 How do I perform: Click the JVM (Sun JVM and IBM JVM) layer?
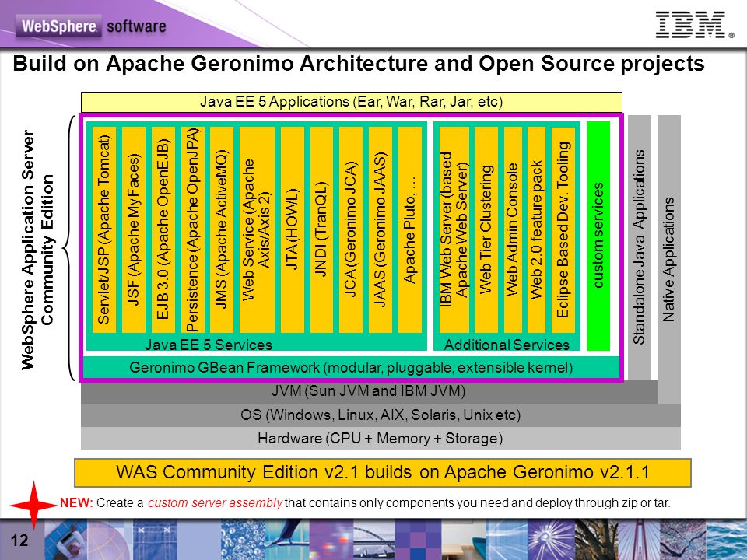pos(369,391)
